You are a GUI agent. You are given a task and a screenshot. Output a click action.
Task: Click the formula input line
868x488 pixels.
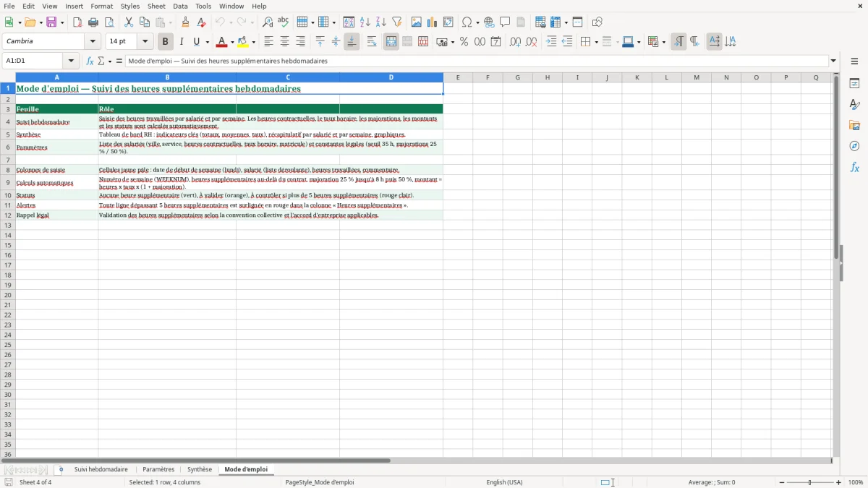click(x=477, y=61)
